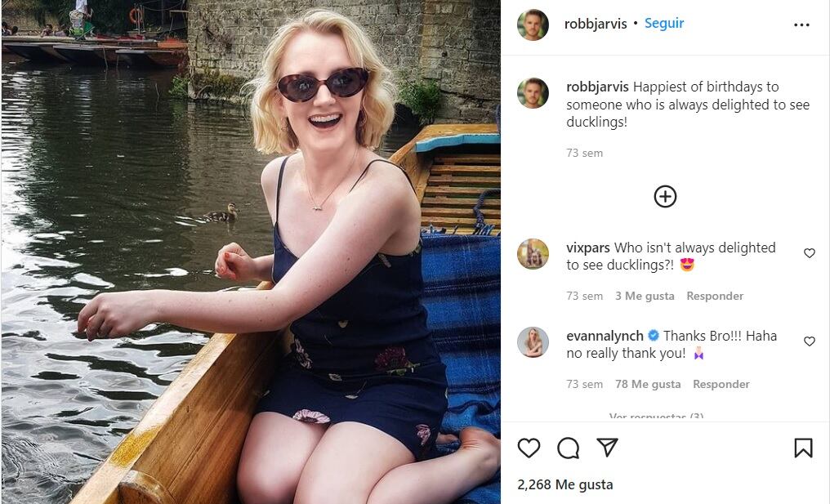View the 78 Me gusta likes list
Screen dimensions: 830x504
648,384
